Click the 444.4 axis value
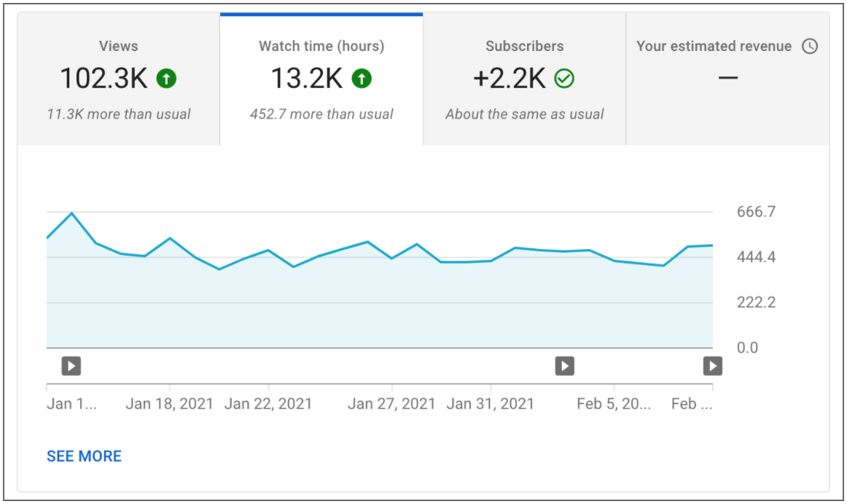 (x=756, y=257)
